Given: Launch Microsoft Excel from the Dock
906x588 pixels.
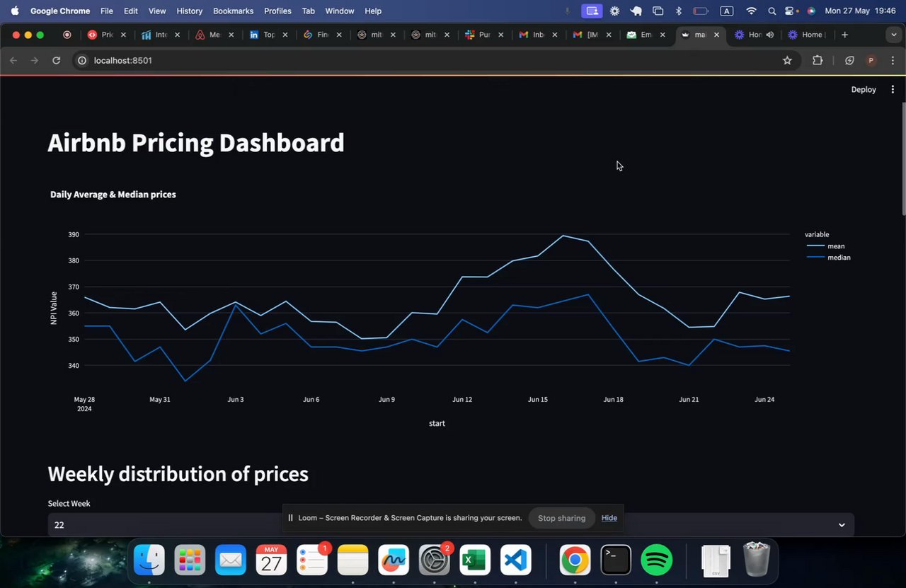Looking at the screenshot, I should point(475,560).
